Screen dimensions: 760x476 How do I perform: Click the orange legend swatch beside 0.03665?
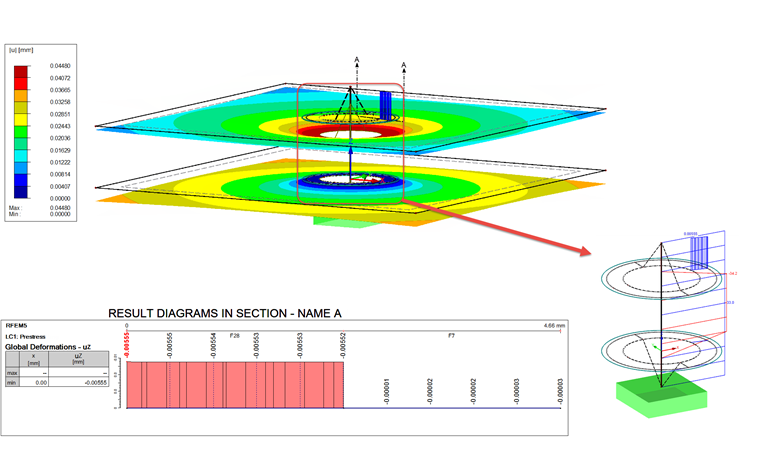coord(21,96)
